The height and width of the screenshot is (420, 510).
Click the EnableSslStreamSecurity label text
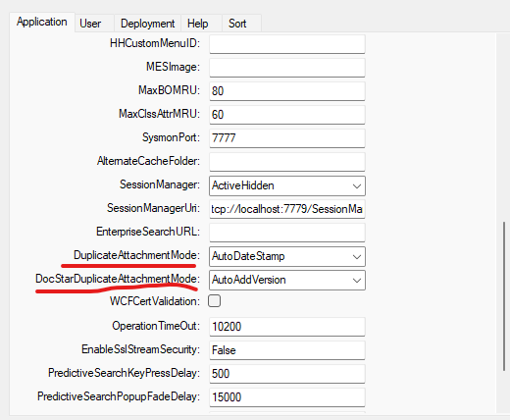coord(140,349)
